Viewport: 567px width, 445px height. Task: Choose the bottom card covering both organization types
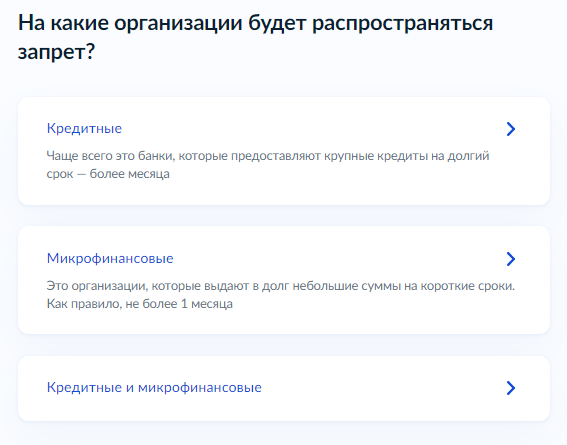click(284, 388)
